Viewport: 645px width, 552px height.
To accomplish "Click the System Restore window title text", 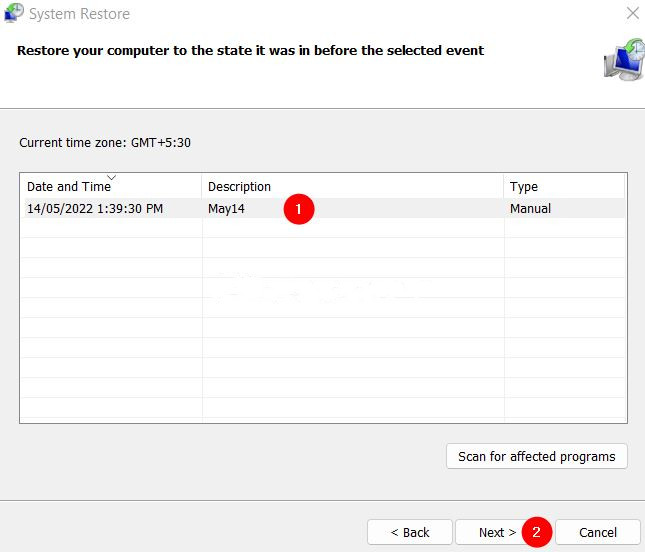I will pyautogui.click(x=80, y=14).
